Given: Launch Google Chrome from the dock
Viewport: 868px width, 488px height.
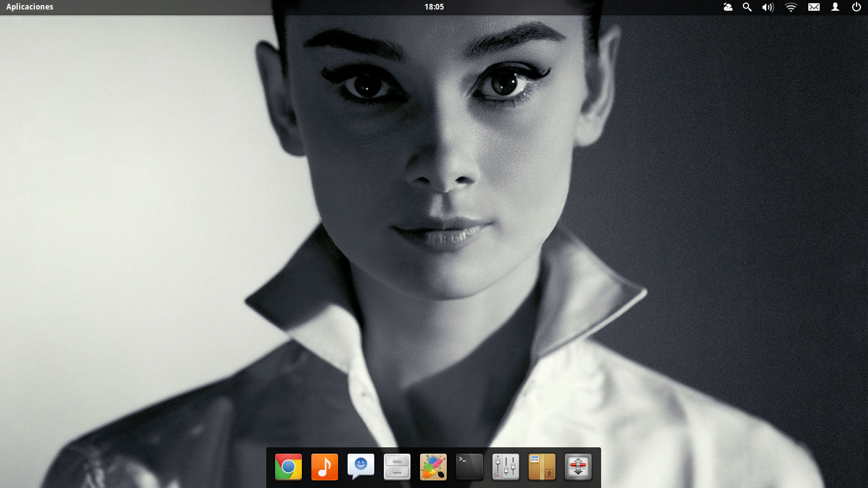Looking at the screenshot, I should coord(288,467).
